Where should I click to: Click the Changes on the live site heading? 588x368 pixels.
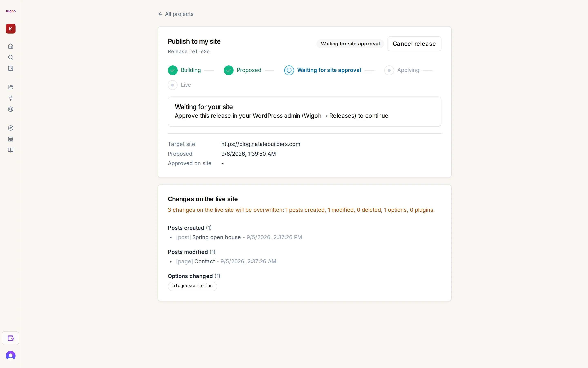click(x=203, y=199)
